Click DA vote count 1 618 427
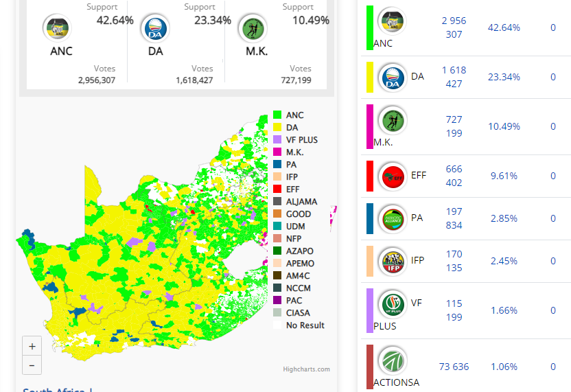Image resolution: width=571 pixels, height=392 pixels. pos(454,78)
